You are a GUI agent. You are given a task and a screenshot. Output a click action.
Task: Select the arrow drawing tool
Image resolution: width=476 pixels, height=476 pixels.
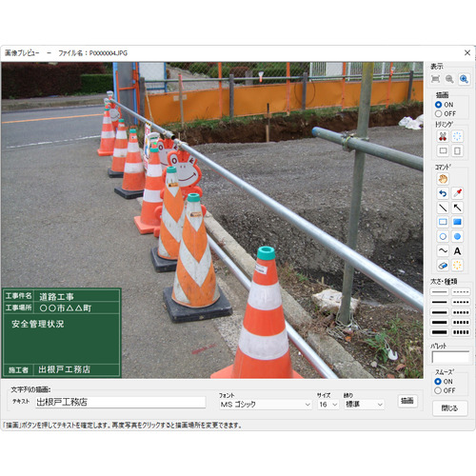457,208
